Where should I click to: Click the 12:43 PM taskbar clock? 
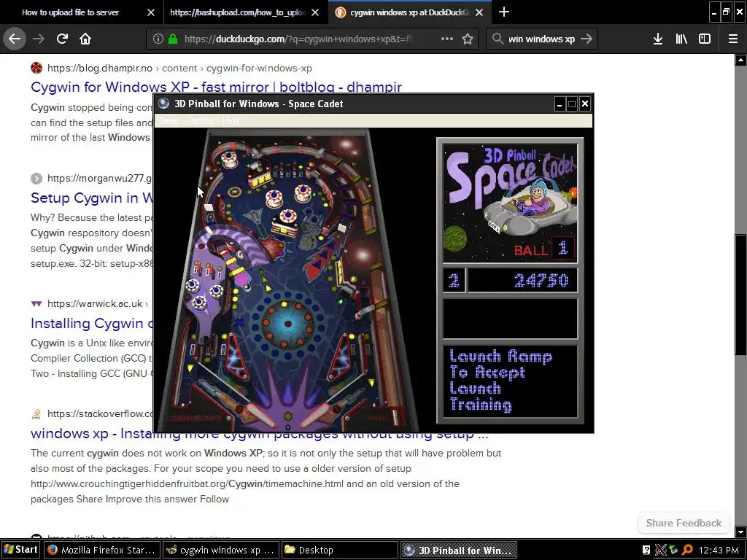tap(719, 550)
